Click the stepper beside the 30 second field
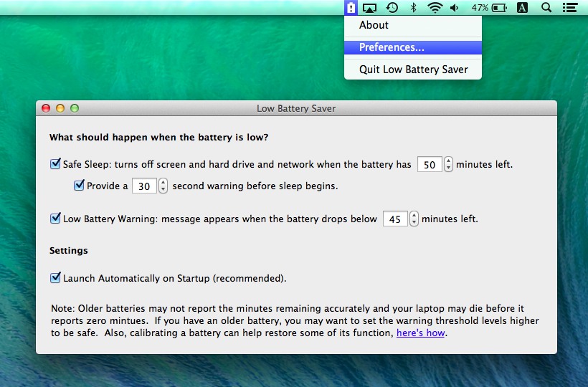Screen dimensions: 588x387 pos(163,186)
